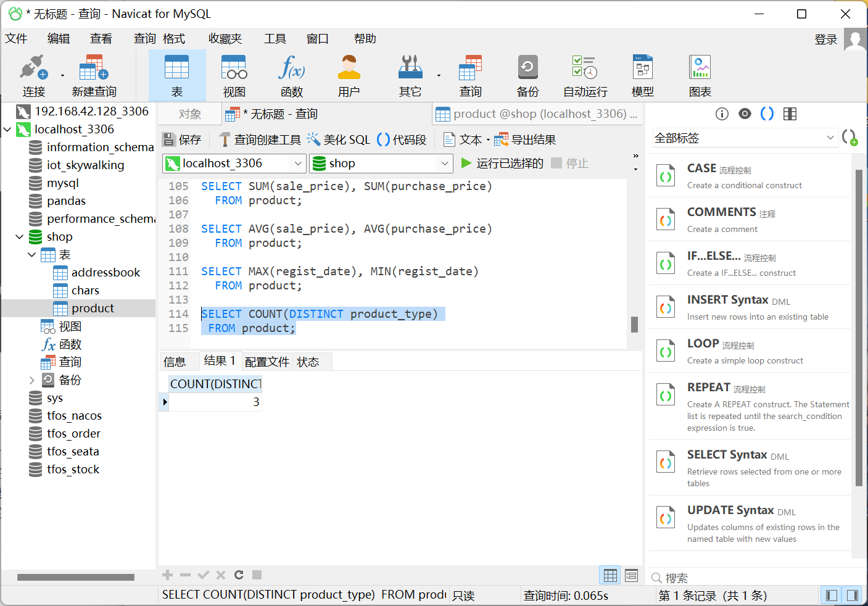Open the 文件 menu
The height and width of the screenshot is (606, 868).
pyautogui.click(x=17, y=39)
